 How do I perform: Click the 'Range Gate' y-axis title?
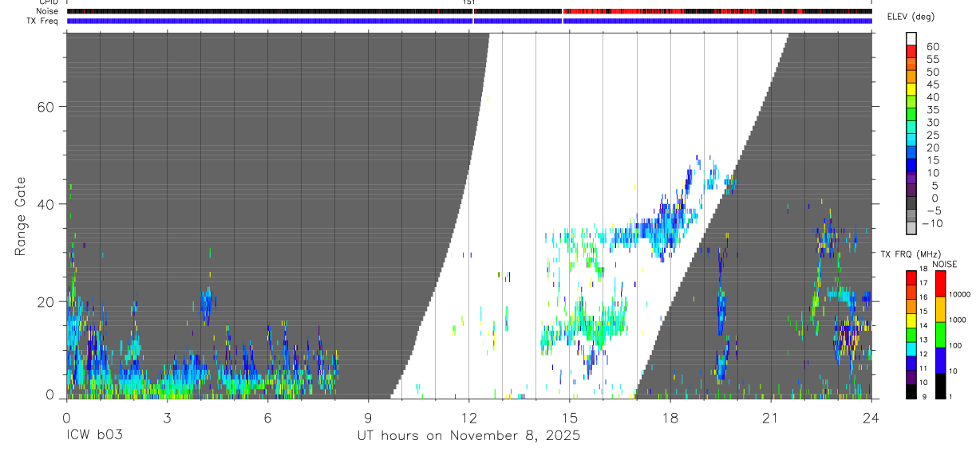pos(21,217)
